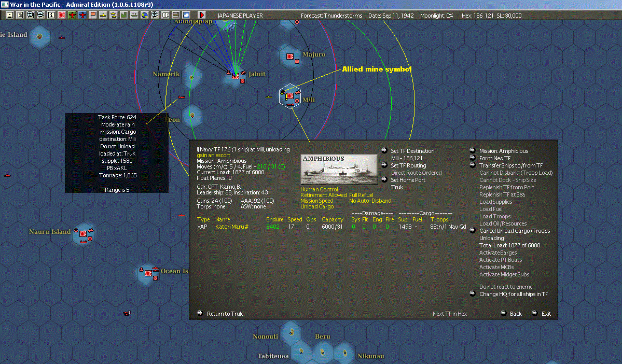This screenshot has width=622, height=364.
Task: Click the red plane on green icon
Action: (72, 15)
